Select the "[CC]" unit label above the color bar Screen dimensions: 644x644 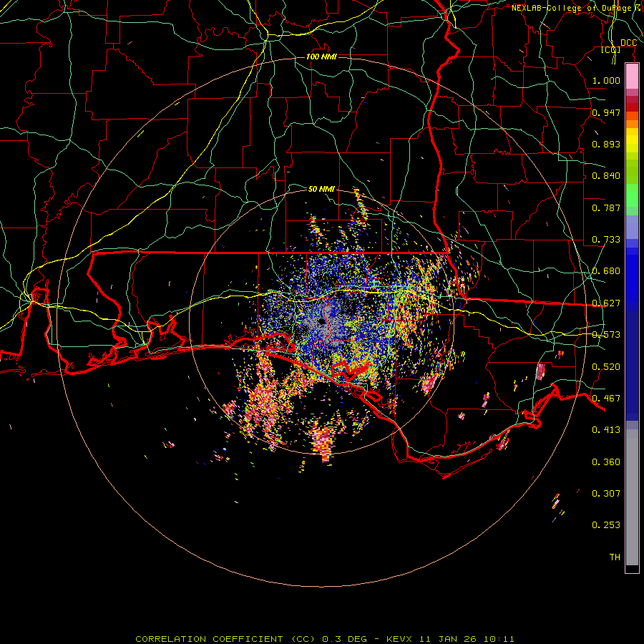coord(610,49)
